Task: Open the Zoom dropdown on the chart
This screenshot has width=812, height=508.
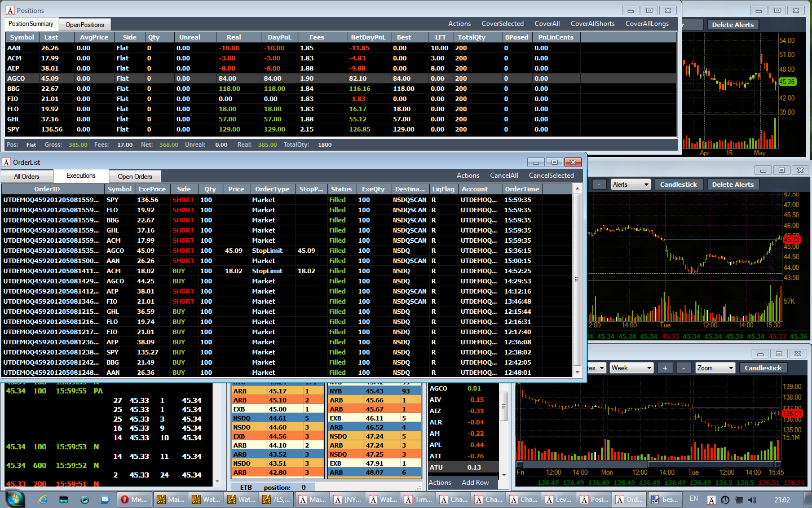Action: (x=716, y=368)
